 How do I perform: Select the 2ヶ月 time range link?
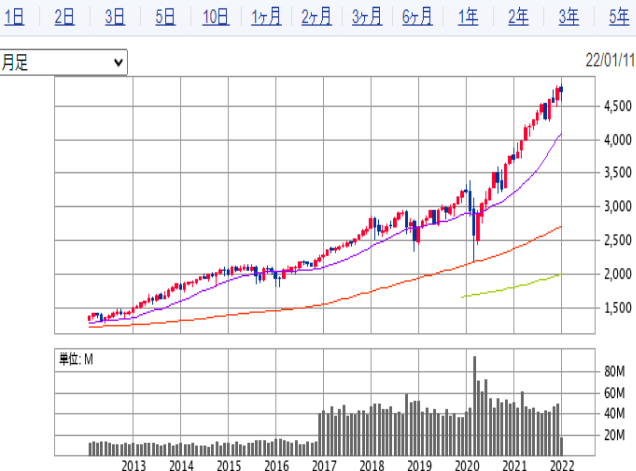coord(316,17)
